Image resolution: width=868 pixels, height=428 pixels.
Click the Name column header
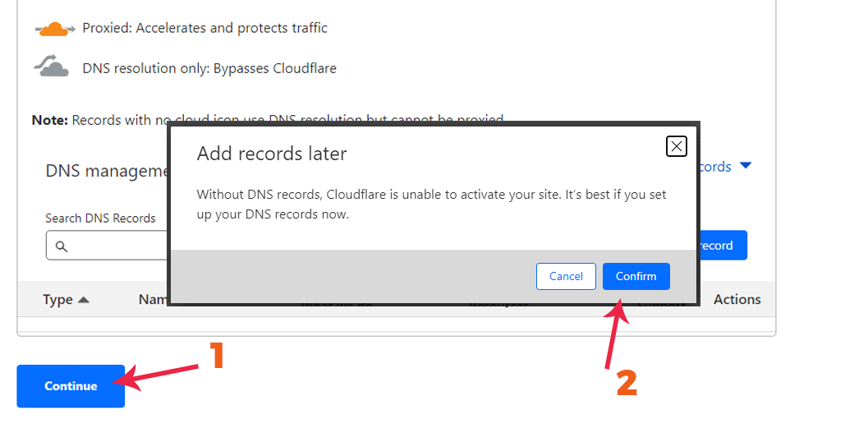tap(154, 300)
